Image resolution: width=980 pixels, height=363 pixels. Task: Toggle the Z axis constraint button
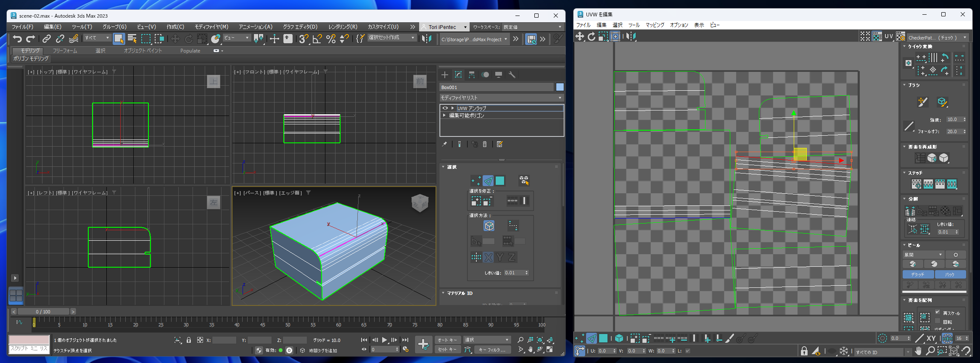point(511,257)
